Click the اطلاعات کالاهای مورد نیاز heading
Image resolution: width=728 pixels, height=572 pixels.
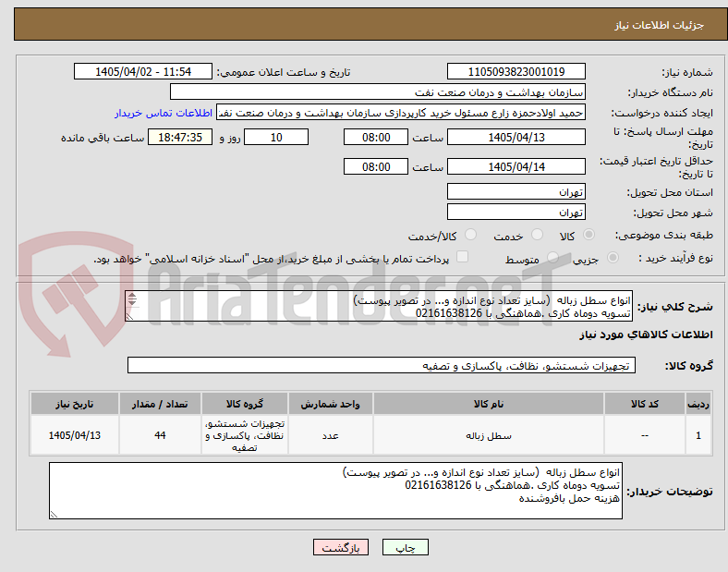tap(646, 335)
